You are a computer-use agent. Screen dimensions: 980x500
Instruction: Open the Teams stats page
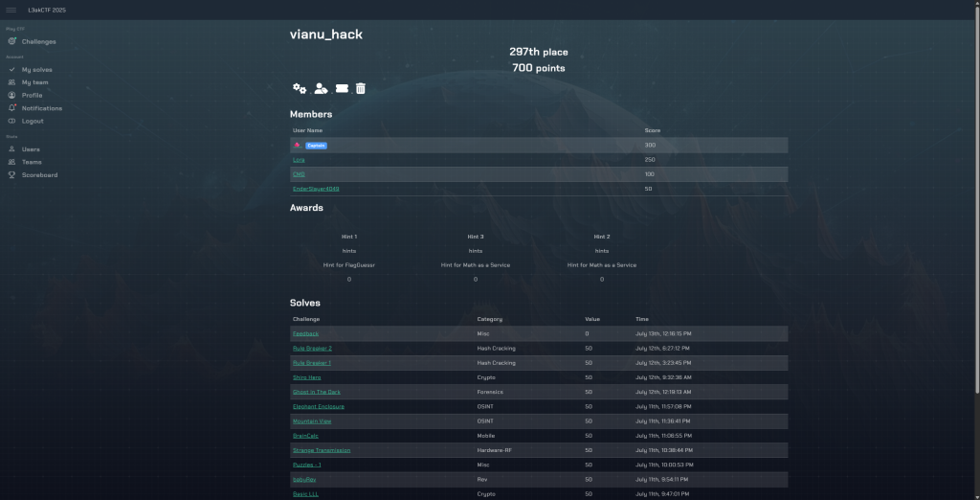tap(32, 162)
